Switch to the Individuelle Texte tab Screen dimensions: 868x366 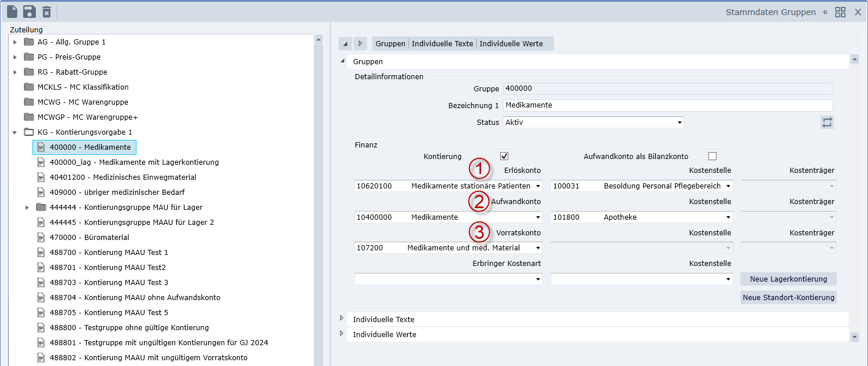pyautogui.click(x=442, y=44)
